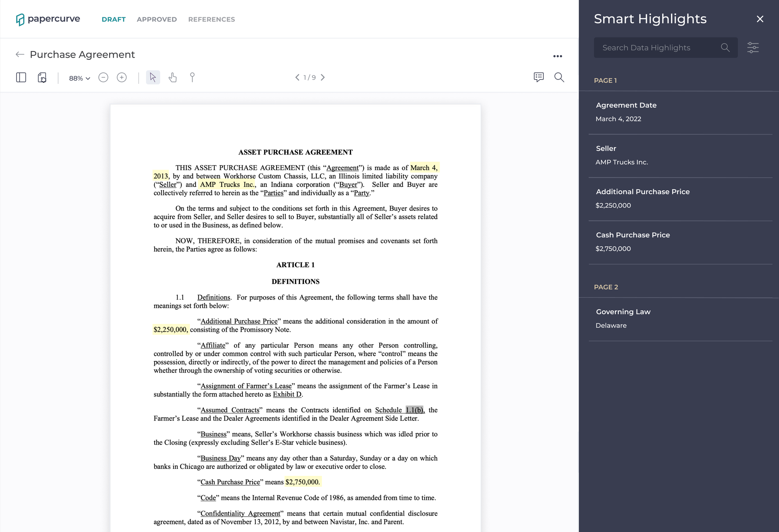The height and width of the screenshot is (532, 779).
Task: Navigate back with the left arrow
Action: coord(20,54)
